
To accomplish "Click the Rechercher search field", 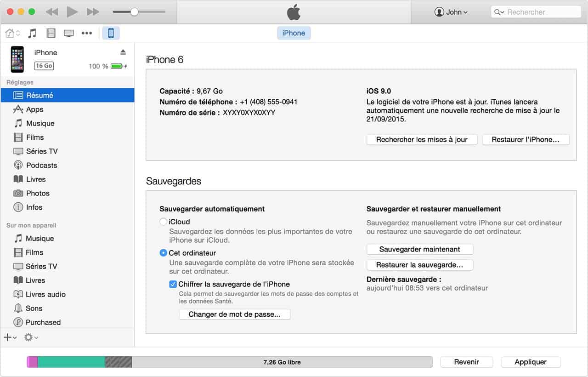I will click(x=536, y=12).
